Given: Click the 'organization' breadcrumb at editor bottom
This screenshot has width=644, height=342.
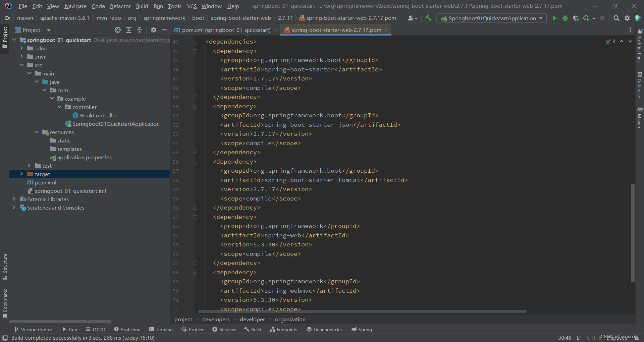Looking at the screenshot, I should [x=290, y=319].
